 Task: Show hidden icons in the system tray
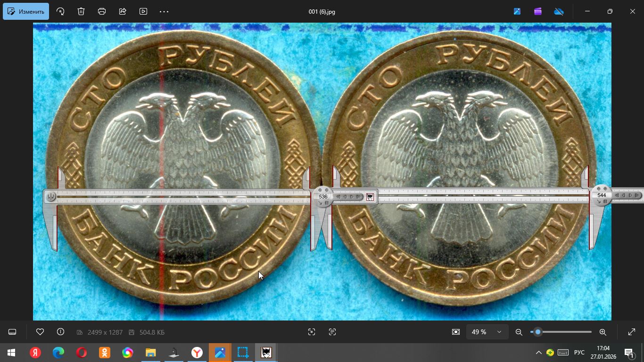(x=538, y=353)
